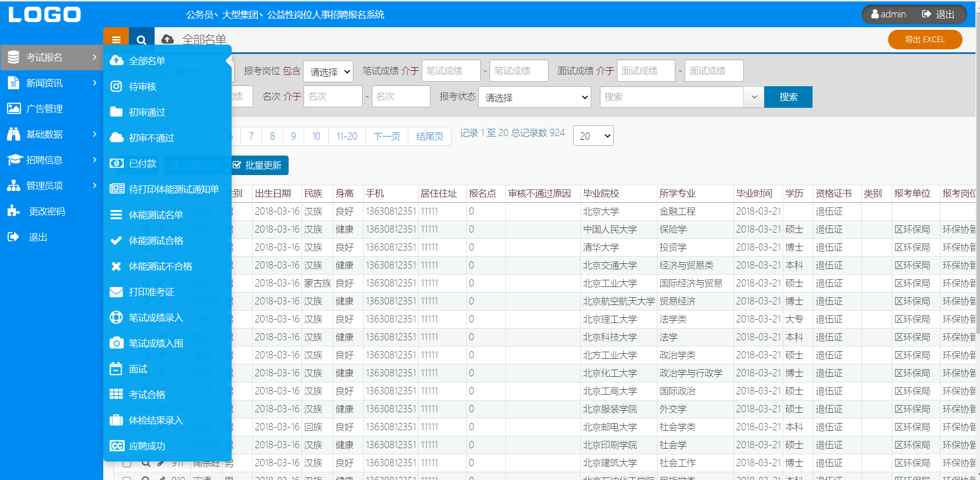The width and height of the screenshot is (980, 480).
Task: Toggle the orange hamburger menu button
Action: (116, 40)
